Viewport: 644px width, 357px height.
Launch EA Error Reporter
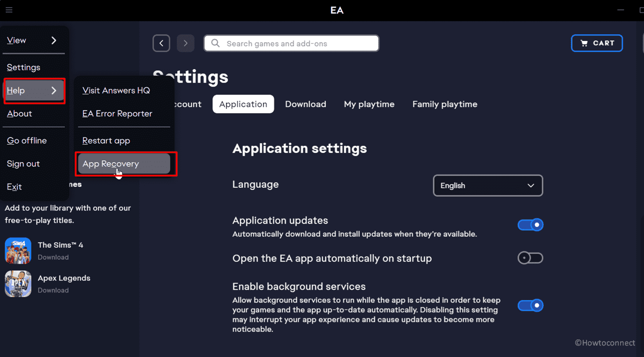click(117, 114)
